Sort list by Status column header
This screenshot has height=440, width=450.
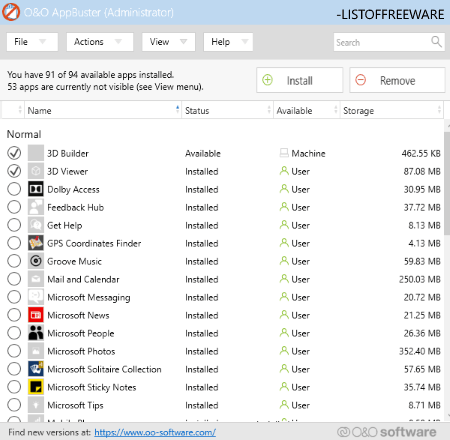point(227,110)
